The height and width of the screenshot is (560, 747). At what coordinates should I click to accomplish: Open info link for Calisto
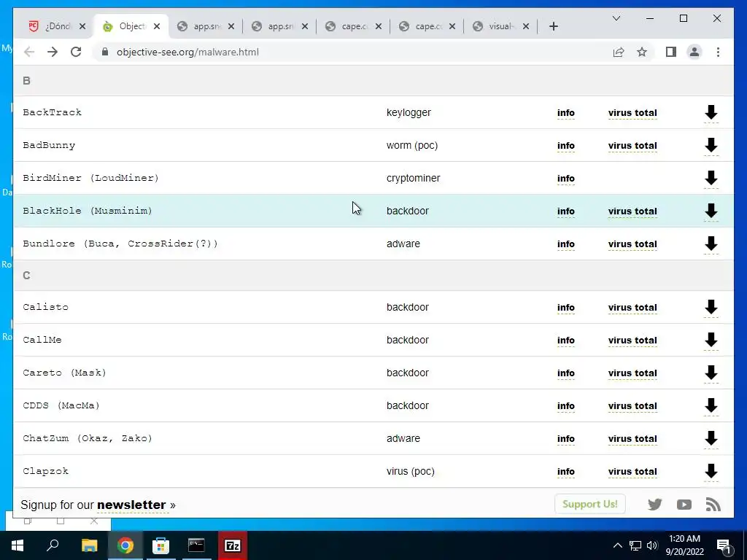(566, 308)
